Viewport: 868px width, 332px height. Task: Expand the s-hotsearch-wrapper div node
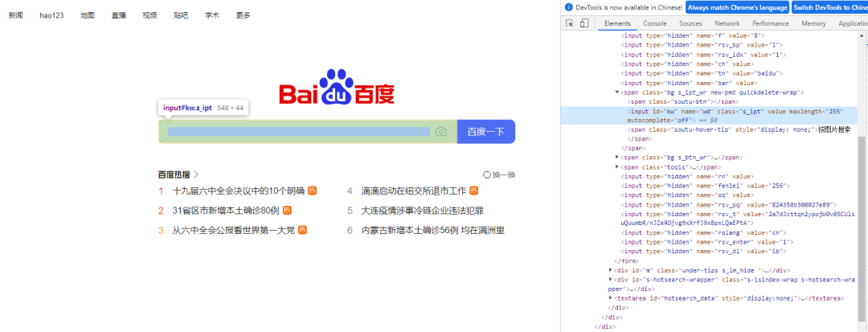611,280
